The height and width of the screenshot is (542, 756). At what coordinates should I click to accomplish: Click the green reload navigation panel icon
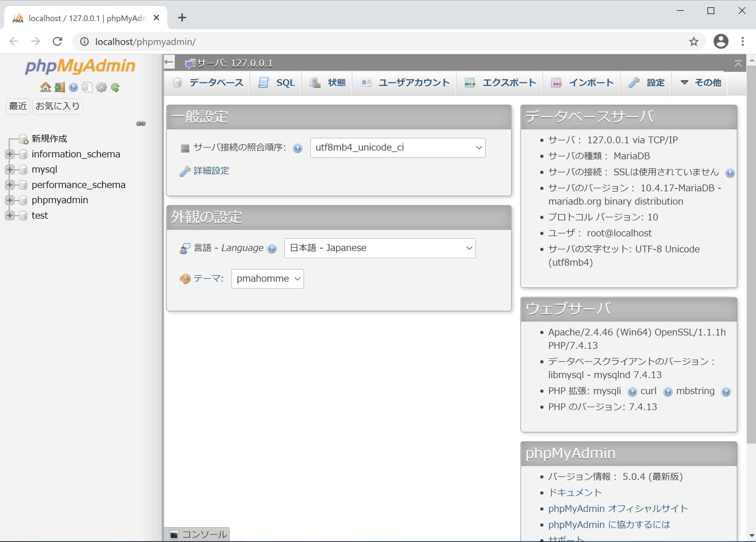115,87
